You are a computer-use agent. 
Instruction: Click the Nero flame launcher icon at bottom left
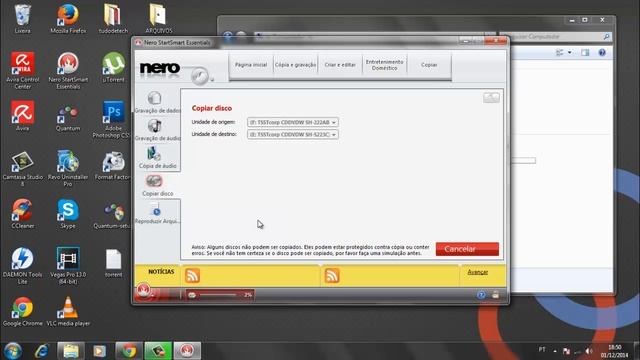pyautogui.click(x=144, y=291)
